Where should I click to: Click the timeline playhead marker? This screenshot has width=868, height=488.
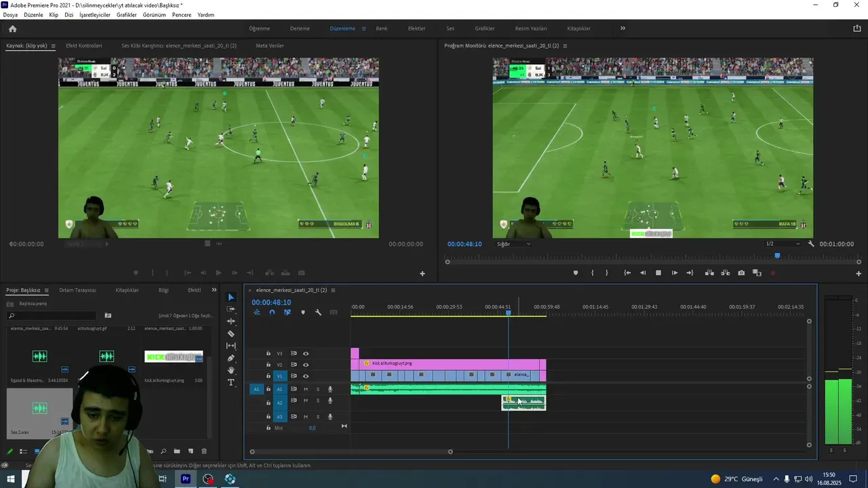pyautogui.click(x=508, y=312)
